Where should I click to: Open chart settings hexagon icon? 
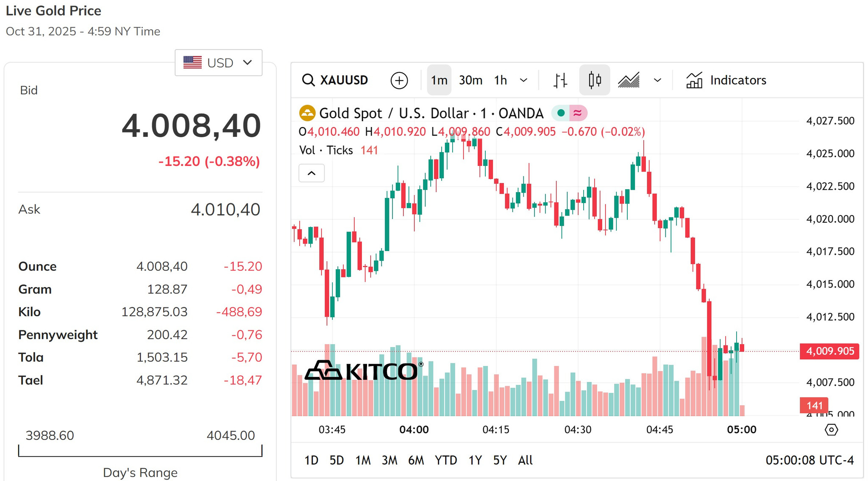point(831,430)
